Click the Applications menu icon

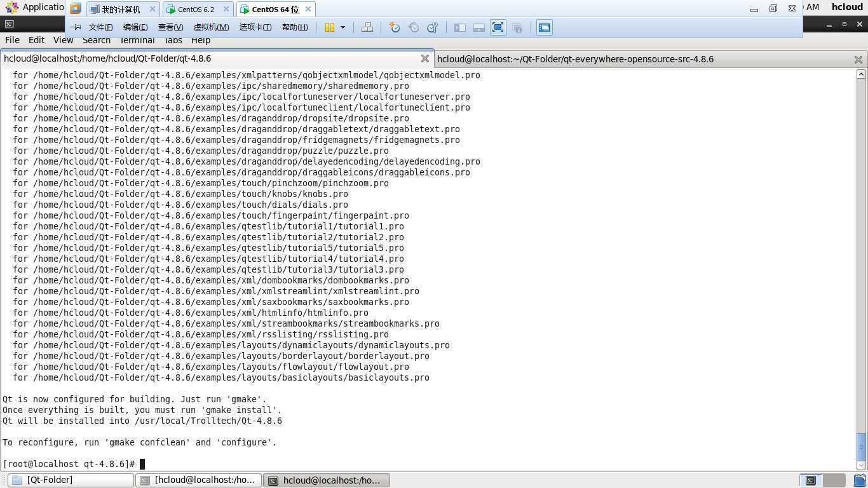tap(11, 8)
